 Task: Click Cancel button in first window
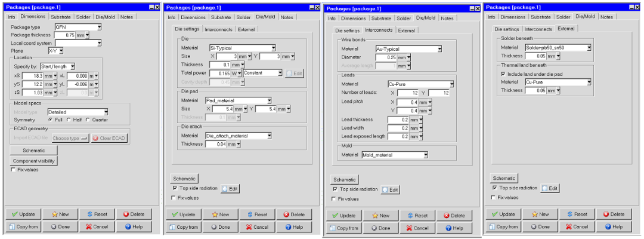tap(97, 226)
